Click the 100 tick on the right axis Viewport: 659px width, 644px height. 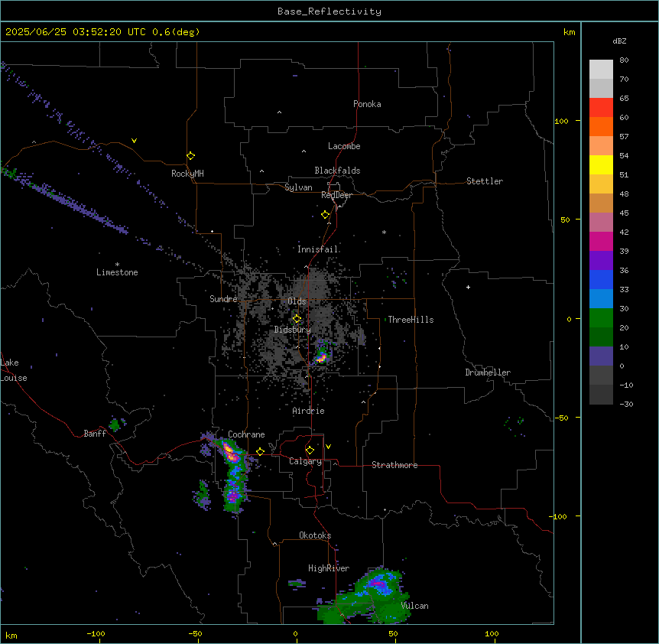coord(561,121)
